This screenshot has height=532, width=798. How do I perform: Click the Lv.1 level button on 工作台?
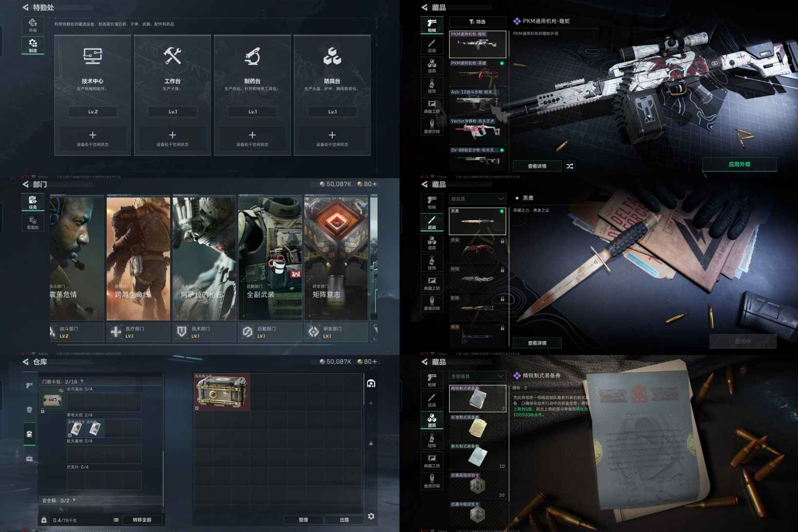(x=172, y=112)
